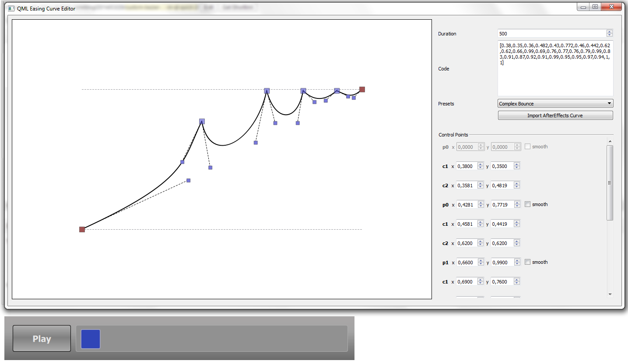Click the red start point of the curve
628x364 pixels.
82,229
